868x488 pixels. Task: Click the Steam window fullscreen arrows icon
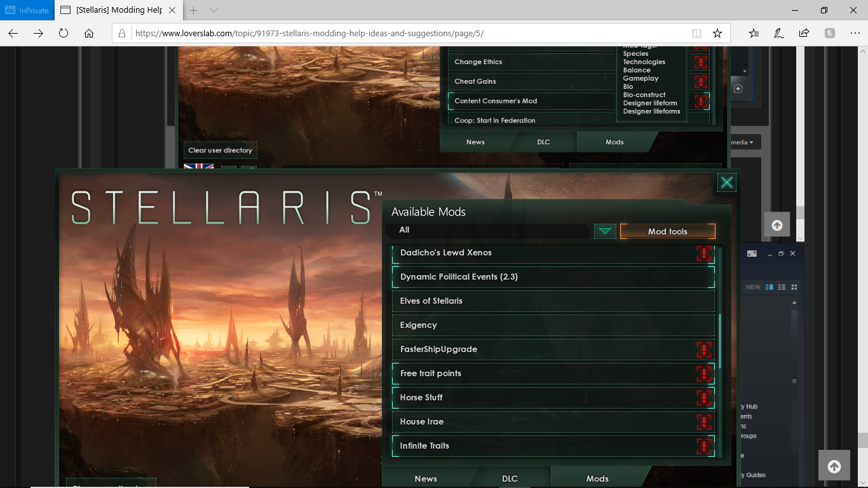[x=752, y=254]
